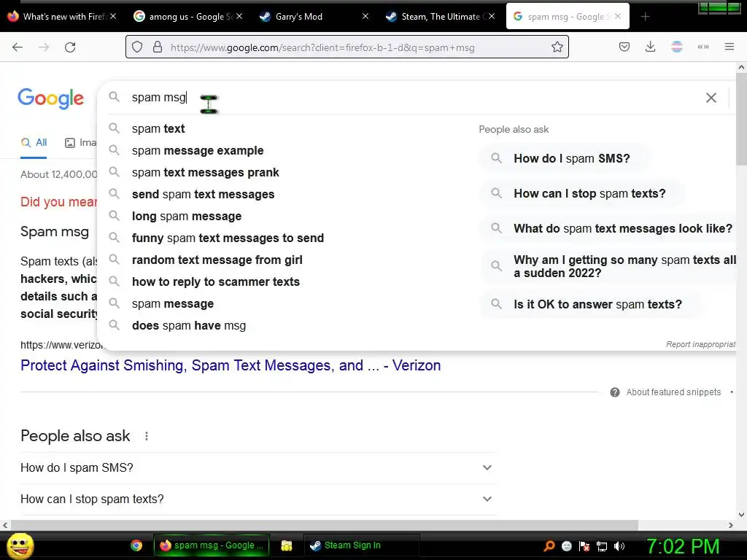Switch to 'Steam, The Ultimate' tab

tap(441, 17)
